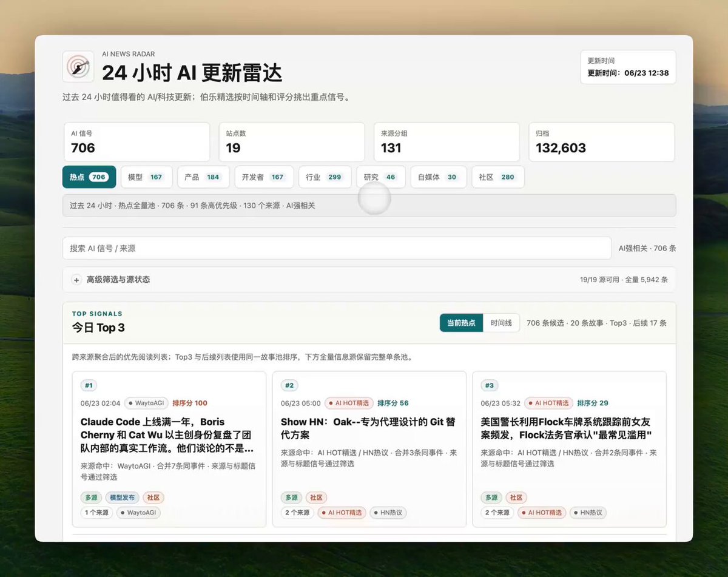728x577 pixels.
Task: Click the #3 rank badge
Action: [x=490, y=385]
